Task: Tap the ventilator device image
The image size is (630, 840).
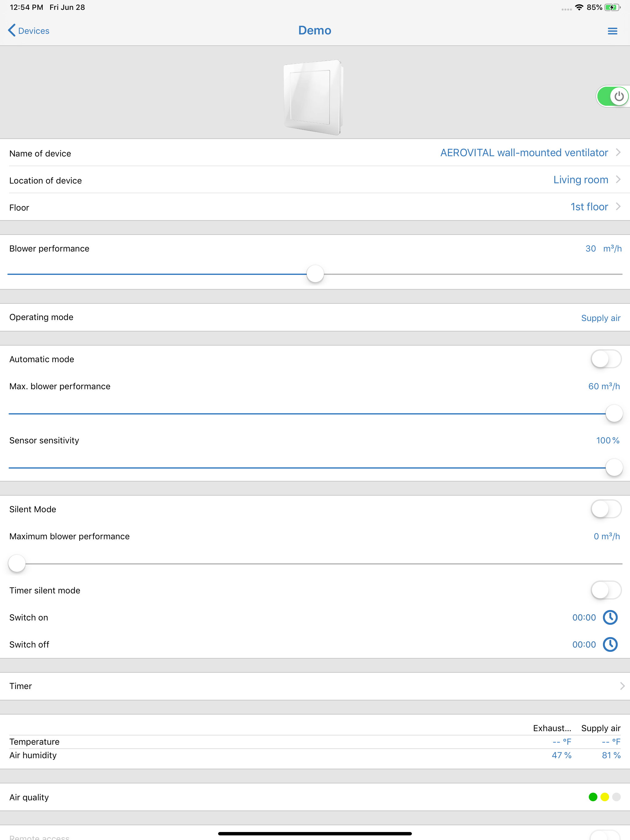Action: tap(314, 97)
